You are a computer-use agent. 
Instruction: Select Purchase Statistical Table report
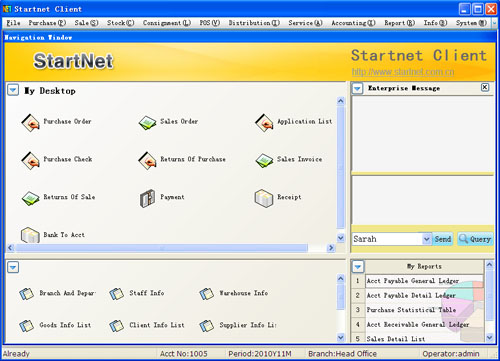424,310
